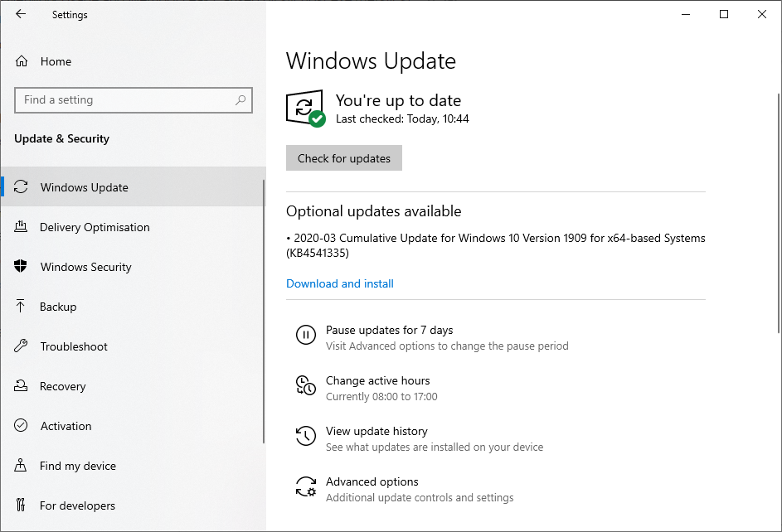
Task: Click the Optional updates available heading
Action: click(x=373, y=211)
